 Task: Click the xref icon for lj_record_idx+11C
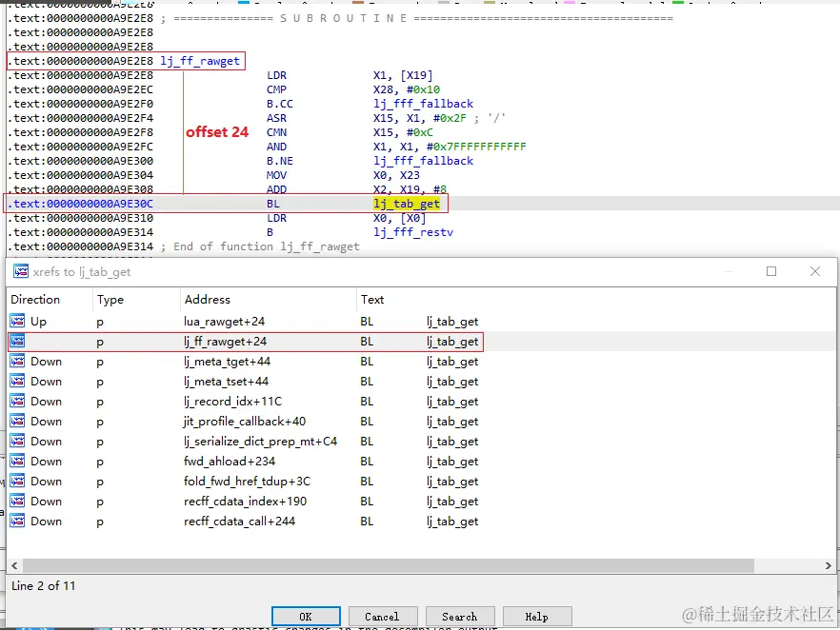tap(17, 401)
